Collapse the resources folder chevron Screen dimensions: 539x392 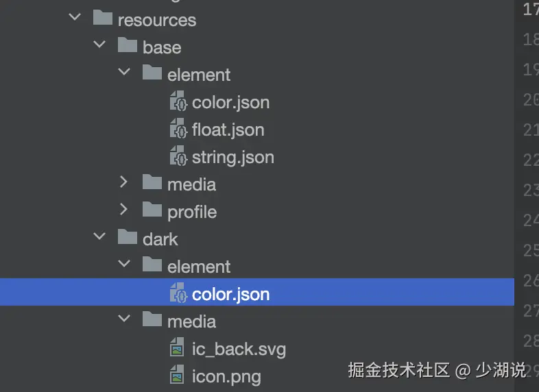(75, 18)
